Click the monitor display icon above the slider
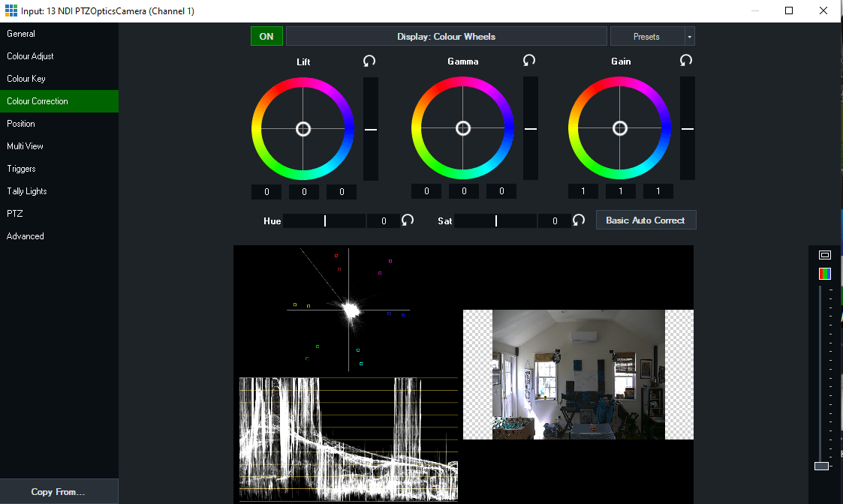The height and width of the screenshot is (504, 843). point(824,255)
